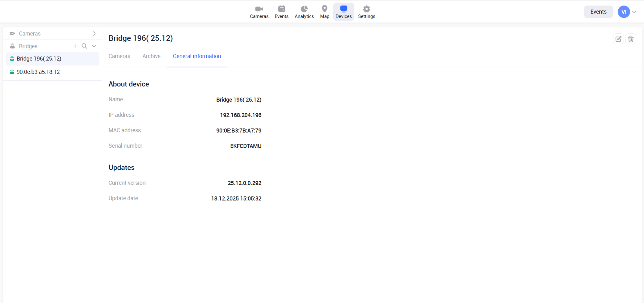Expand the Cameras sidebar section chevron
Viewport: 644px width, 303px height.
click(x=94, y=33)
